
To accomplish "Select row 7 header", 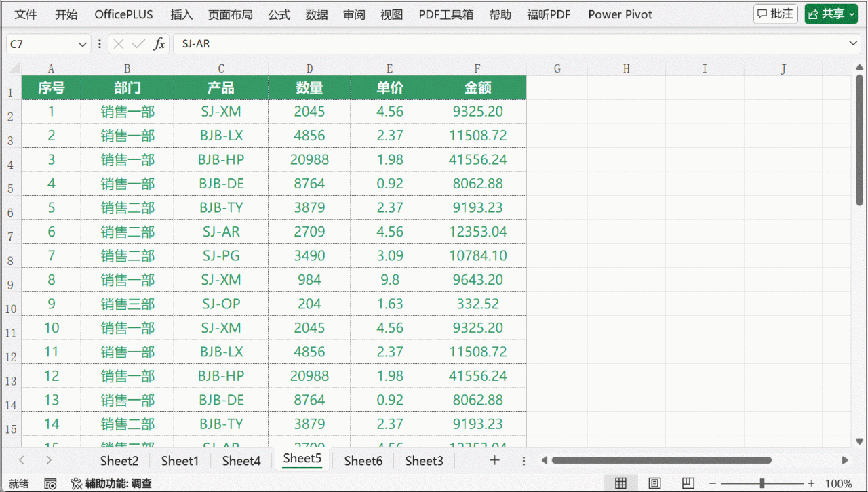I will (11, 232).
